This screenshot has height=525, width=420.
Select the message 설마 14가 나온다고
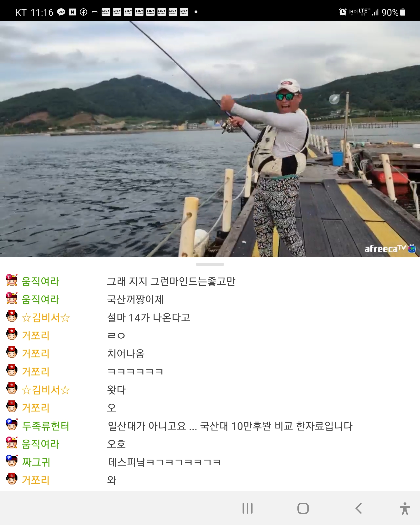click(x=149, y=317)
